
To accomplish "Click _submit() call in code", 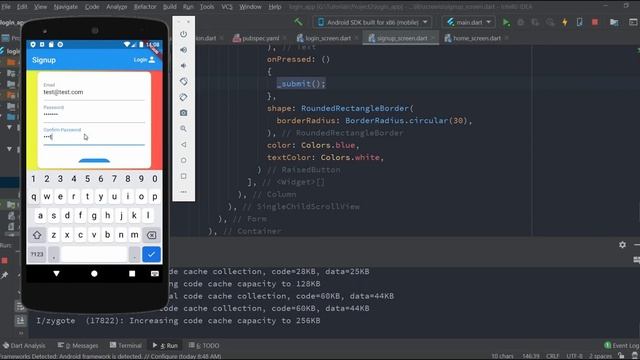I will point(301,84).
